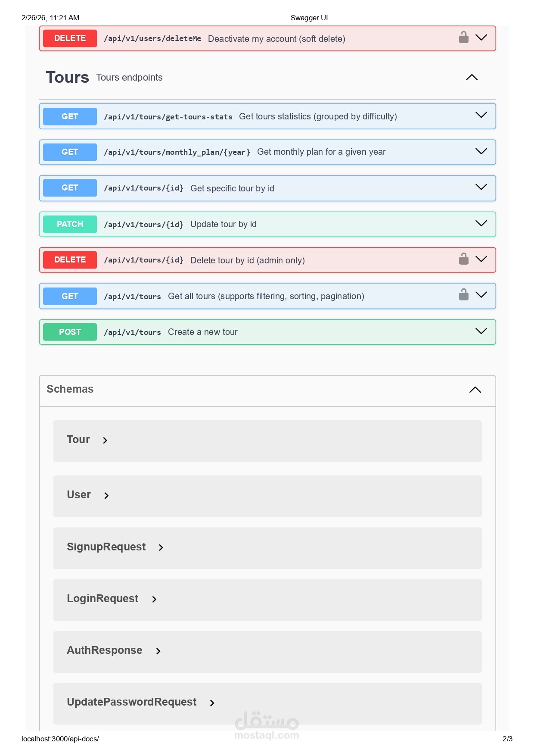The height and width of the screenshot is (756, 534).
Task: Expand the SignupRequest schema chevron
Action: [161, 547]
